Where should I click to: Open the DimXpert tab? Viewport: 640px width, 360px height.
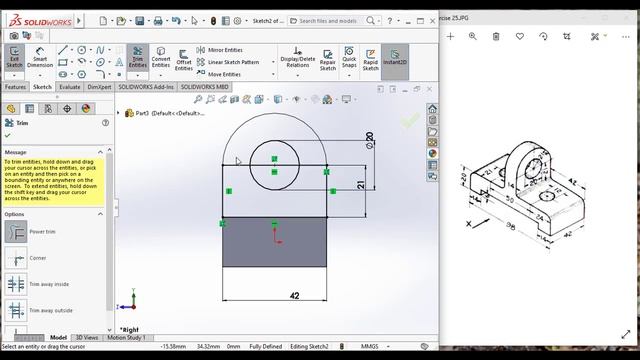[99, 87]
